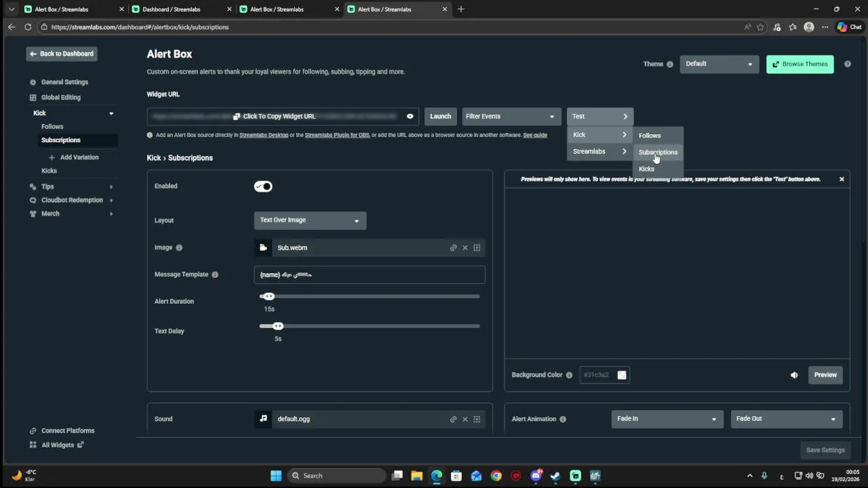Image resolution: width=868 pixels, height=488 pixels.
Task: Select Follows under Kick in the sidebar
Action: coord(52,127)
